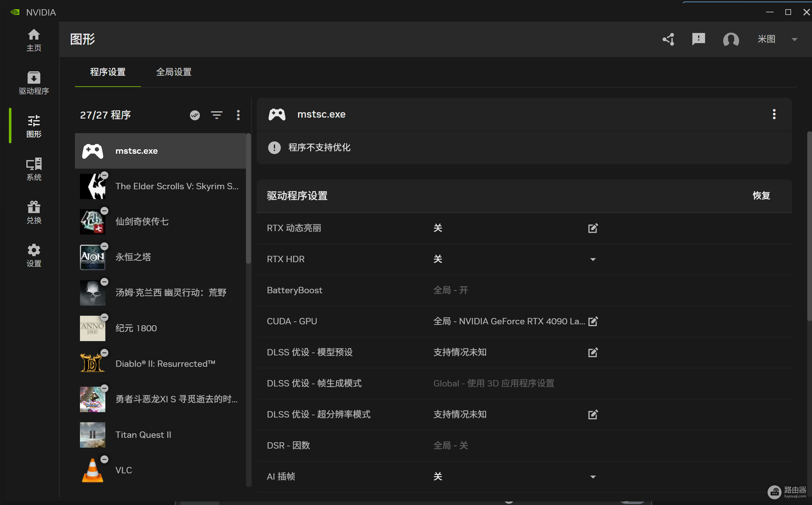Select 永恒之塔 in program list
Screen dimensions: 812x505
161,257
